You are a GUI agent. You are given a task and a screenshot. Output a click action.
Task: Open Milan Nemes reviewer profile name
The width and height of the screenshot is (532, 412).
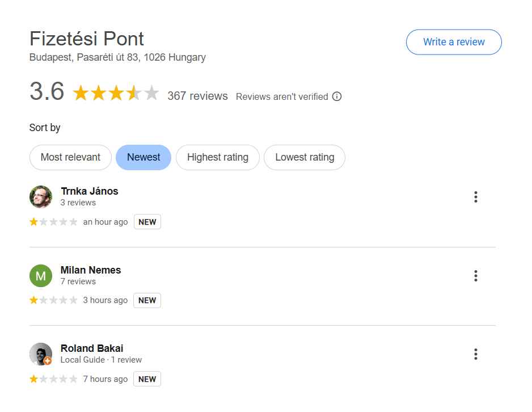click(x=91, y=270)
